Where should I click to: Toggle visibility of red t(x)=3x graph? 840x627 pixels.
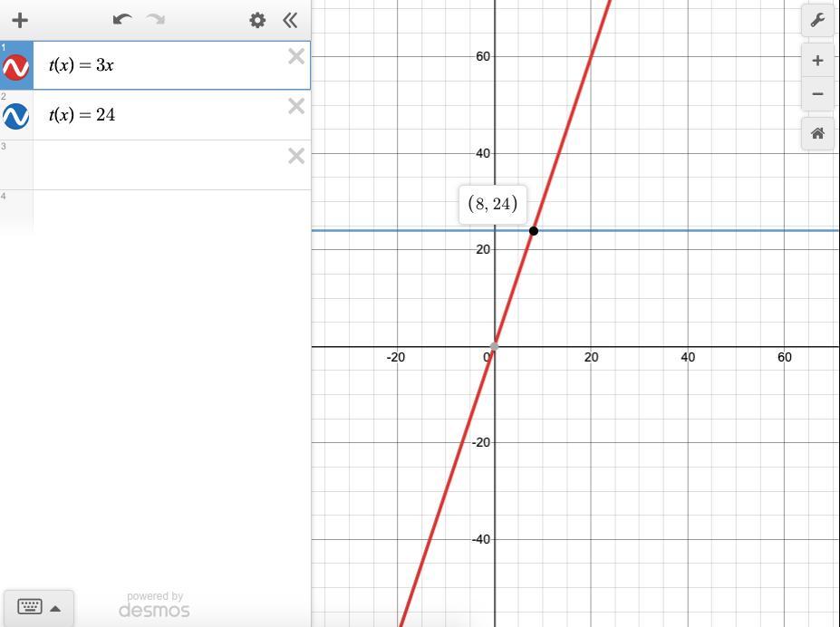pos(16,67)
